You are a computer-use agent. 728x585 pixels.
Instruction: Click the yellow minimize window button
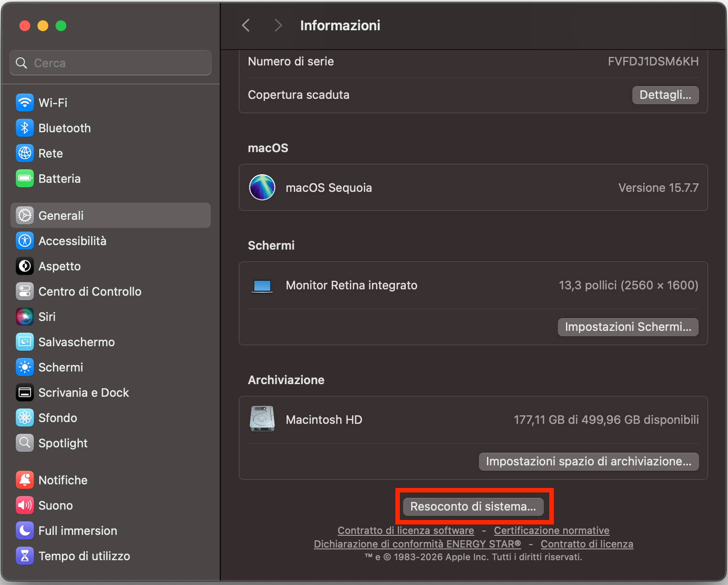pos(43,26)
